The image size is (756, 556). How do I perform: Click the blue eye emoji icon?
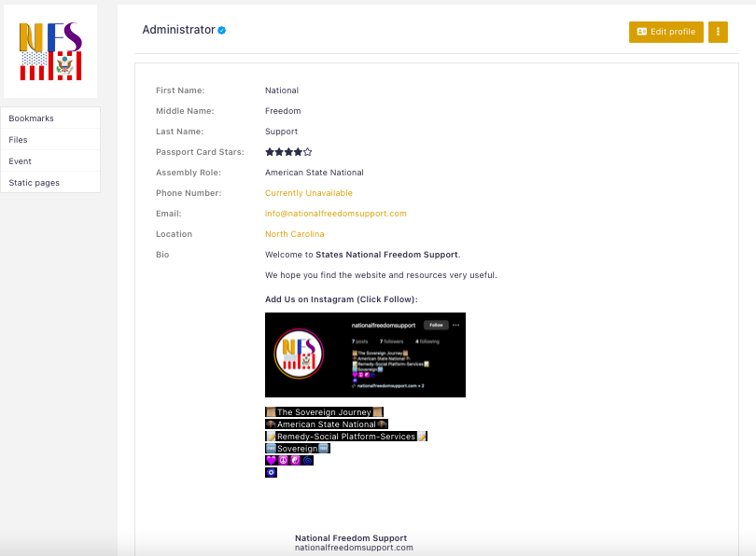[x=271, y=473]
